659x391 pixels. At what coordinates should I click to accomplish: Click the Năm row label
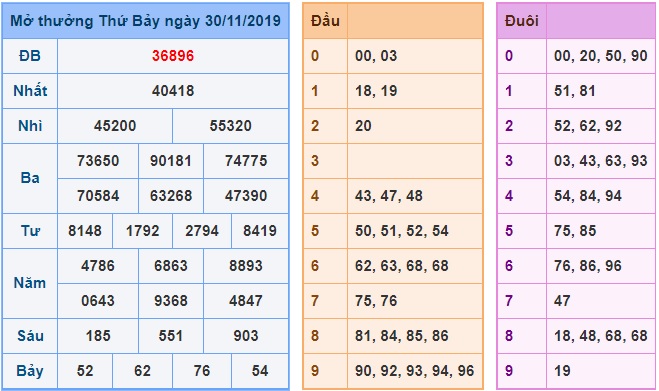[x=30, y=283]
